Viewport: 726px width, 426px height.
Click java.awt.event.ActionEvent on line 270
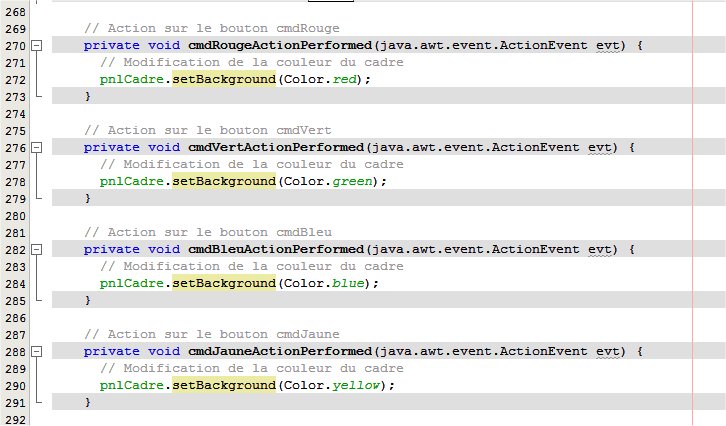click(484, 46)
